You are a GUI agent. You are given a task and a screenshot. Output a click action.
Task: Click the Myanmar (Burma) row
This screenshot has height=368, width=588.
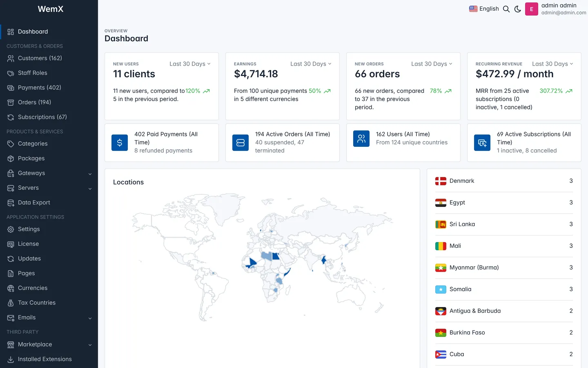pos(504,268)
